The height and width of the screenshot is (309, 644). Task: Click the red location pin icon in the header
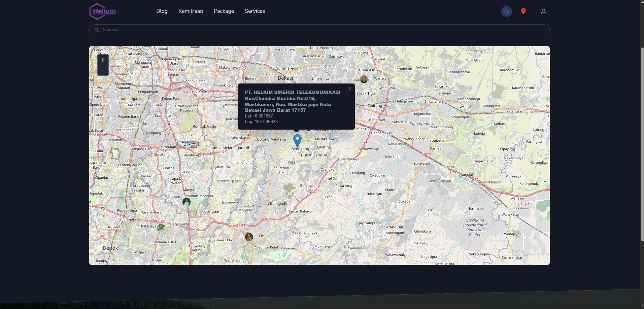tap(523, 11)
